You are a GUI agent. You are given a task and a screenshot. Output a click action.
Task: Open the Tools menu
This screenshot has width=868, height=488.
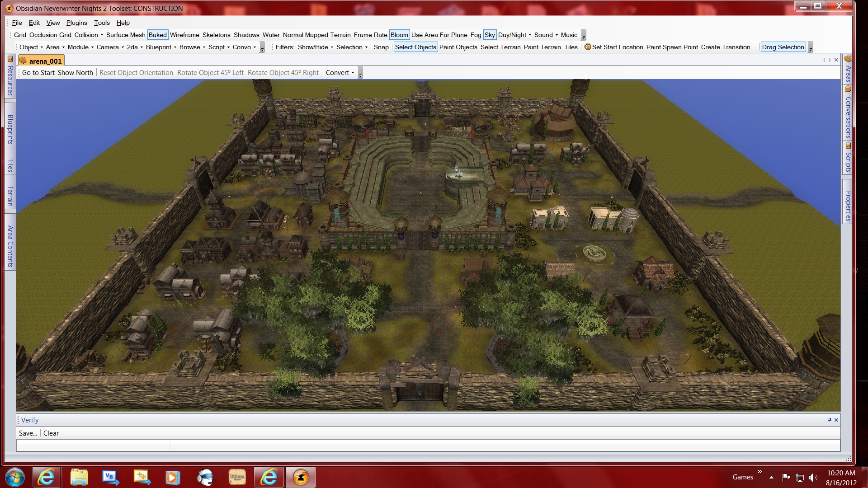102,23
